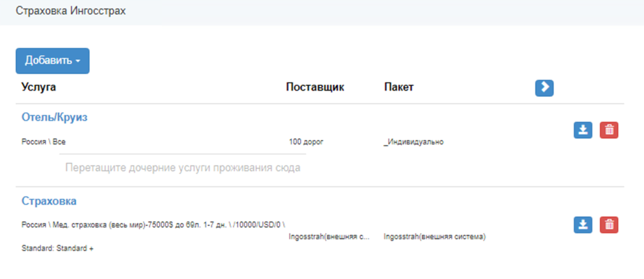The width and height of the screenshot is (644, 279).
Task: Click the Мед. страховка description line
Action: 153,225
